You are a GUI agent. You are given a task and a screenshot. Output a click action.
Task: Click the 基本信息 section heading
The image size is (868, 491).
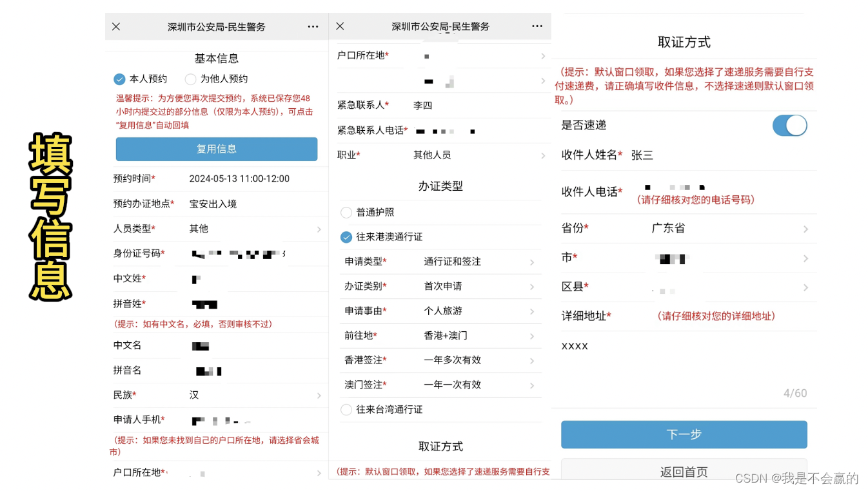click(217, 59)
